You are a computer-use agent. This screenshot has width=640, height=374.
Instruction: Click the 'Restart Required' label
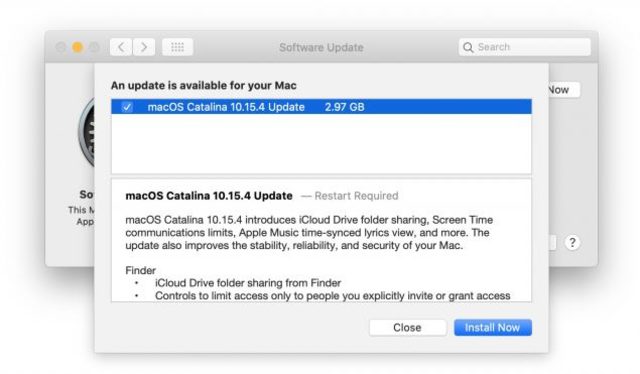tap(356, 196)
